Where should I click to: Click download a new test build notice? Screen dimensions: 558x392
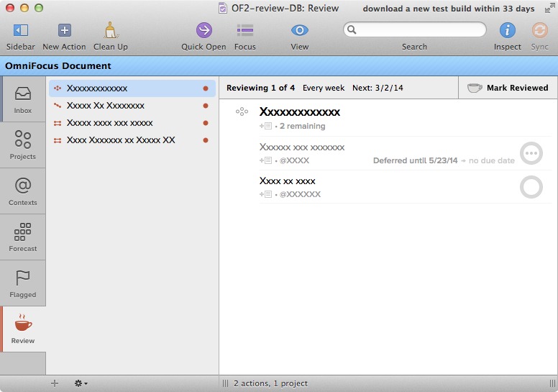449,9
